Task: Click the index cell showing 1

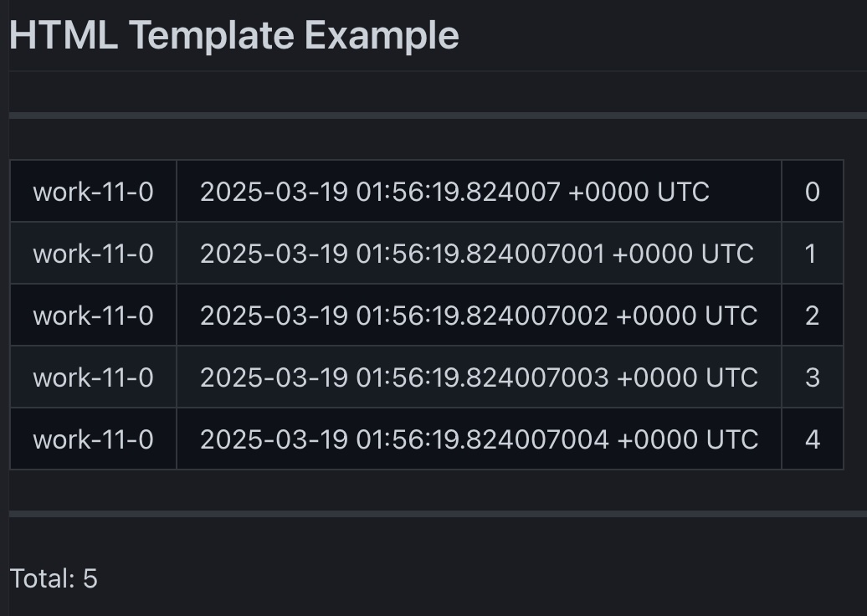Action: [x=810, y=254]
